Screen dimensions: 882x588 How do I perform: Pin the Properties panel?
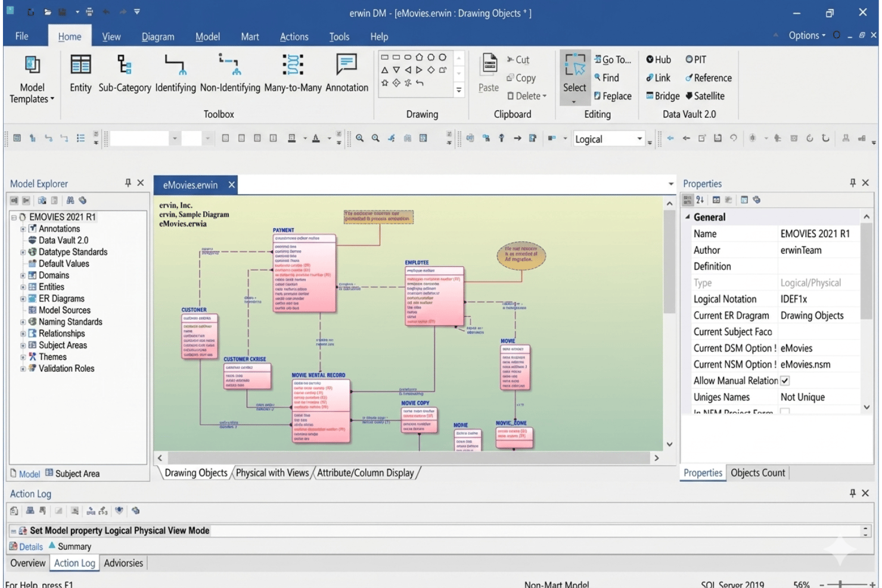click(853, 183)
